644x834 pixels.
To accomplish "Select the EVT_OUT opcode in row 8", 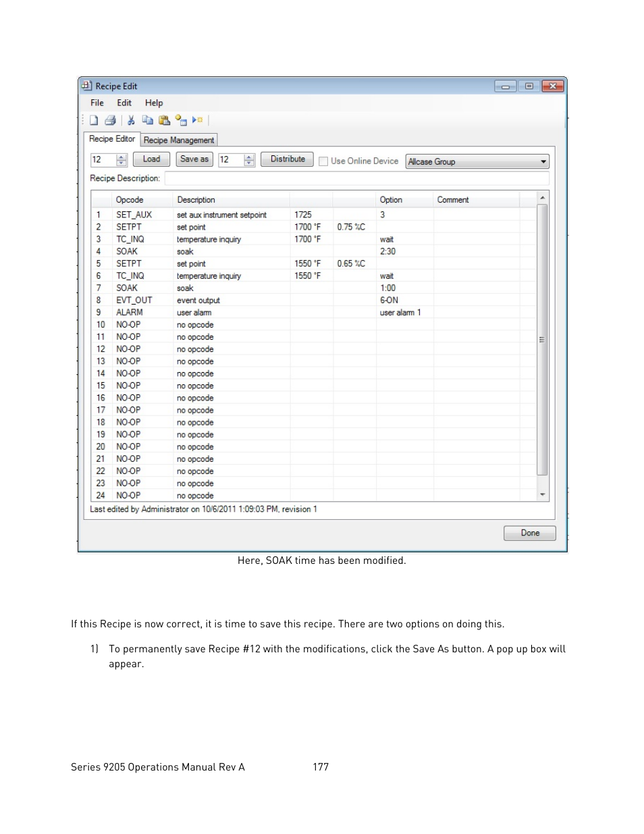I will (x=134, y=300).
